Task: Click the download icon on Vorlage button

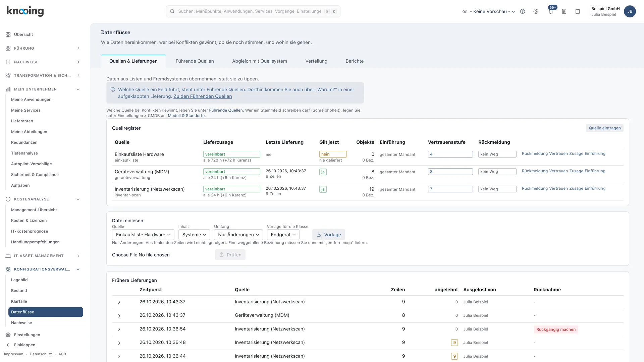Action: coord(319,235)
